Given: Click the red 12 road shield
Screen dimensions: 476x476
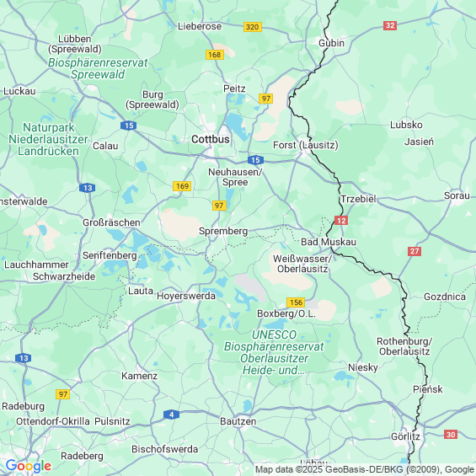Looking at the screenshot, I should [x=341, y=221].
